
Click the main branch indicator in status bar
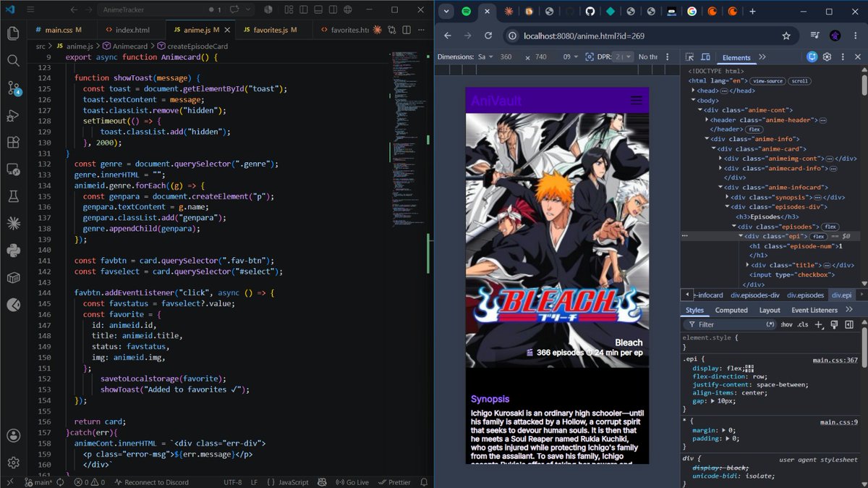coord(40,482)
